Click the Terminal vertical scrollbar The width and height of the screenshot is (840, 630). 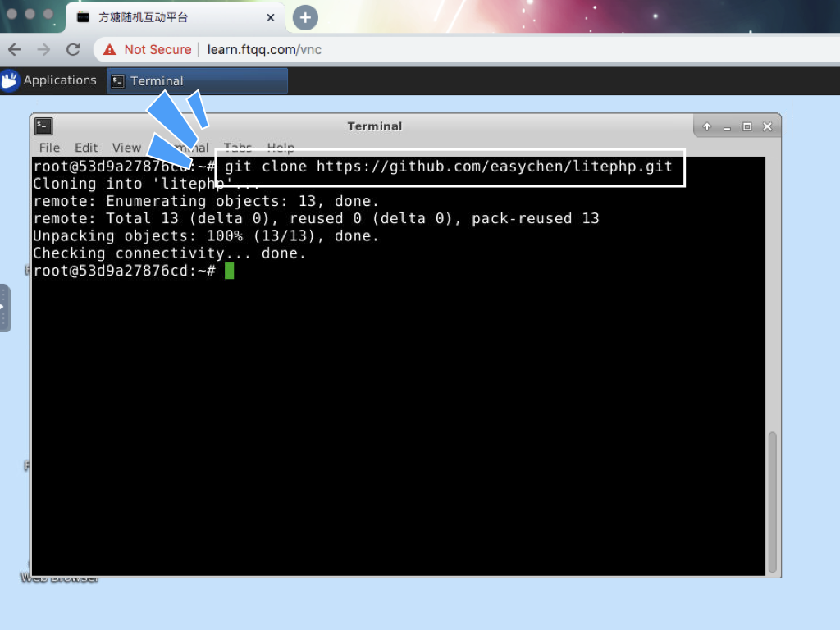772,502
